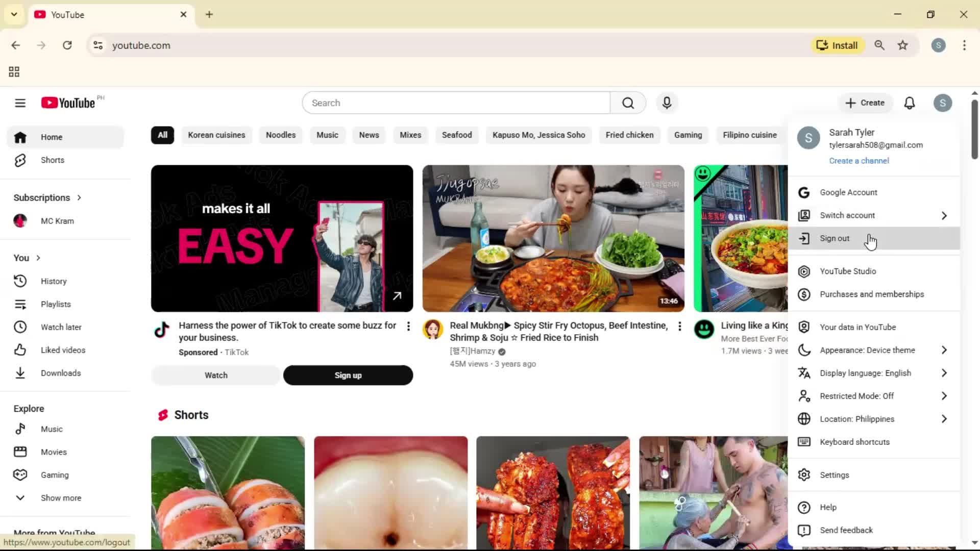
Task: Open Downloads from the sidebar
Action: [x=60, y=373]
